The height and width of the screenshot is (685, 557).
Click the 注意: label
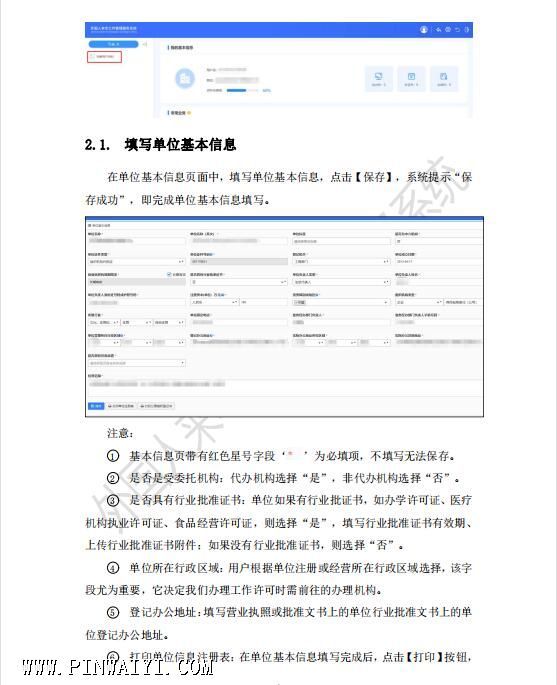coord(121,433)
